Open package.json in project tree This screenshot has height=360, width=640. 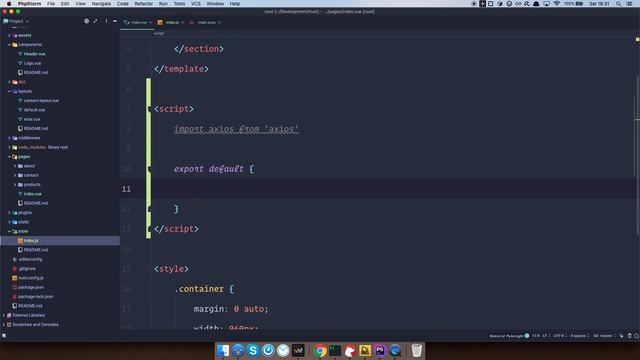[31, 287]
